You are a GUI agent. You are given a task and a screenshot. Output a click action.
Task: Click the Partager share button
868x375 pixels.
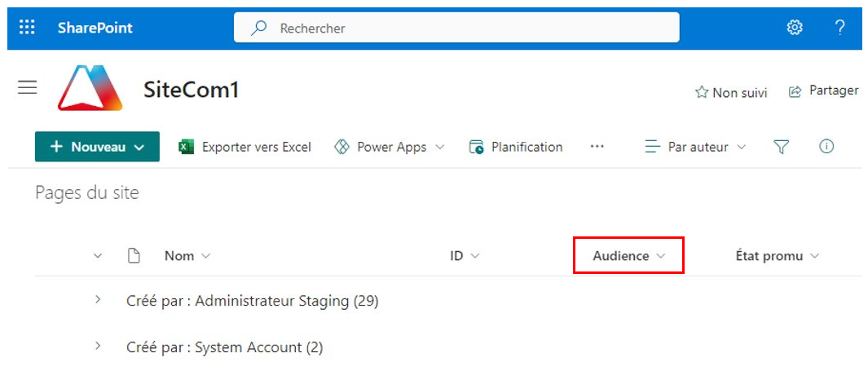point(823,90)
